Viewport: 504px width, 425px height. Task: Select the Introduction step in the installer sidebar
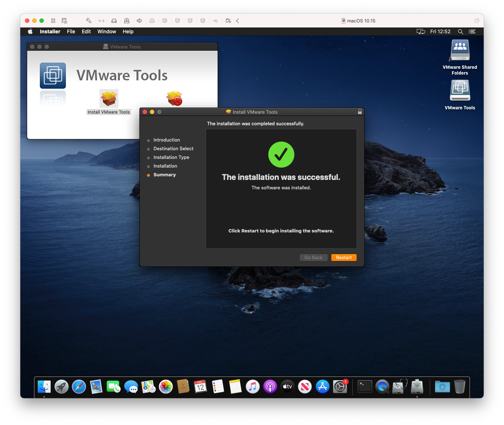pyautogui.click(x=167, y=140)
